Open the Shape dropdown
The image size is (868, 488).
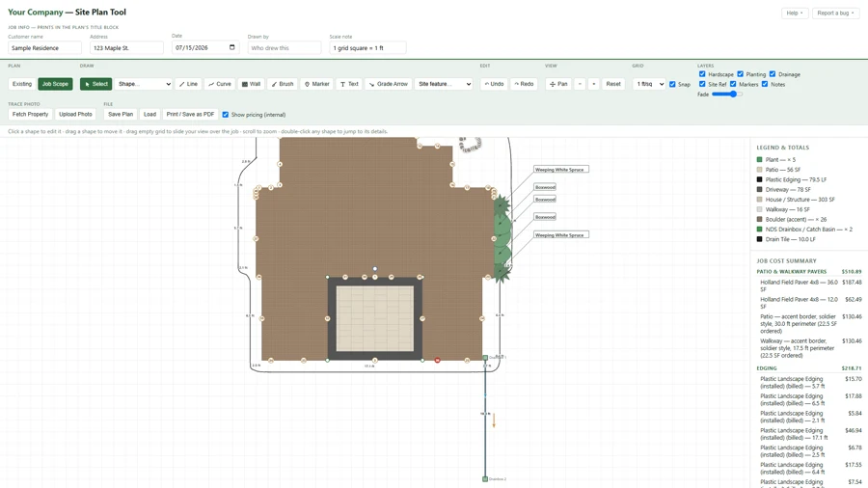(144, 84)
